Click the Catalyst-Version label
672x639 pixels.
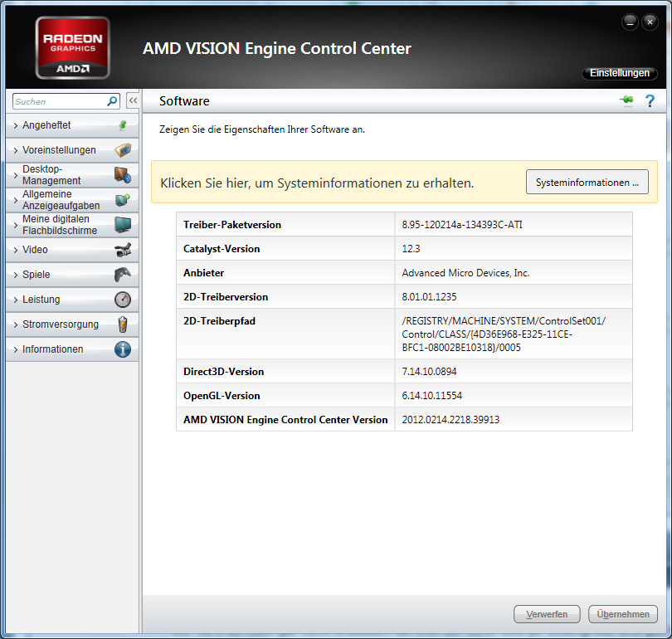pyautogui.click(x=222, y=249)
